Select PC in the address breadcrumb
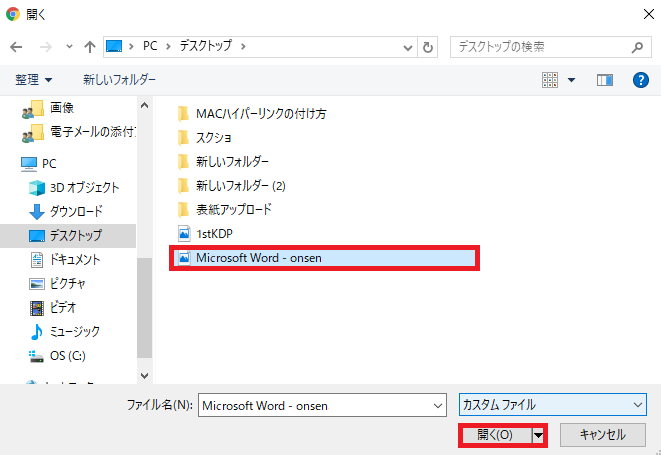 click(150, 46)
